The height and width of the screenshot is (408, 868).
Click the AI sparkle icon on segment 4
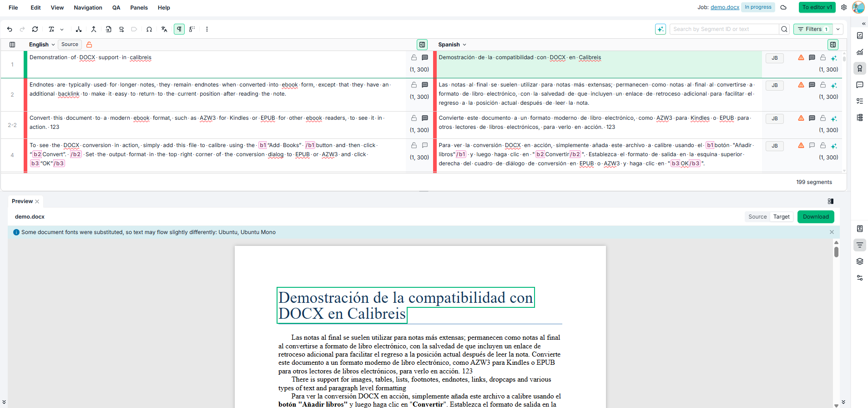(x=834, y=146)
